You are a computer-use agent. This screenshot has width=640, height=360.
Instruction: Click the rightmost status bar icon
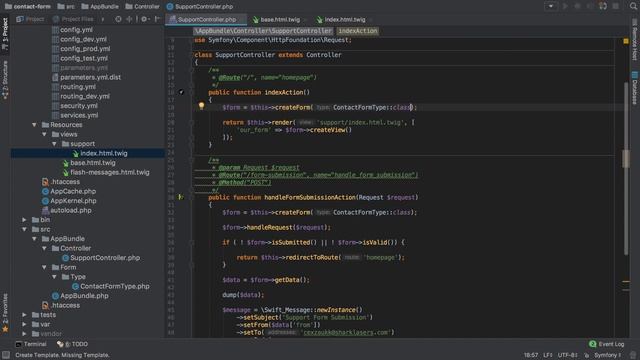pyautogui.click(x=633, y=355)
